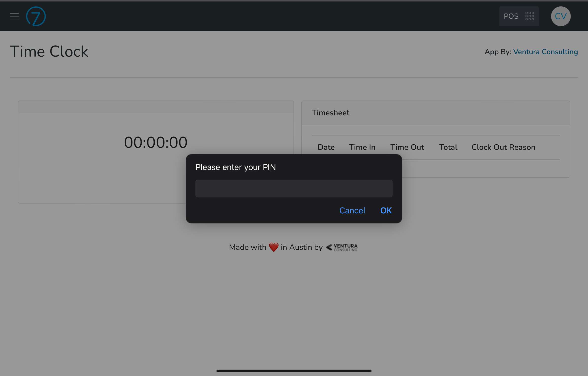Click the Time Clock page heading
Screen dimensions: 588x376
tap(49, 51)
